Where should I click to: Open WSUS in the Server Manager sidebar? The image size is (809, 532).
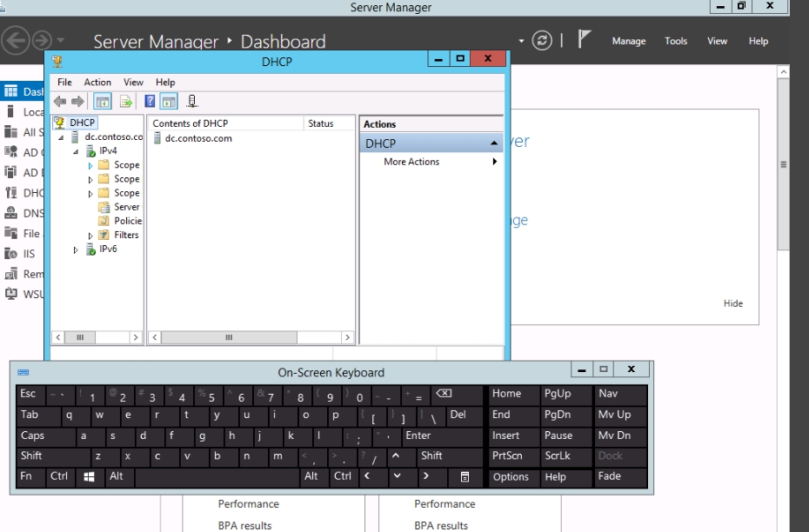(23, 294)
